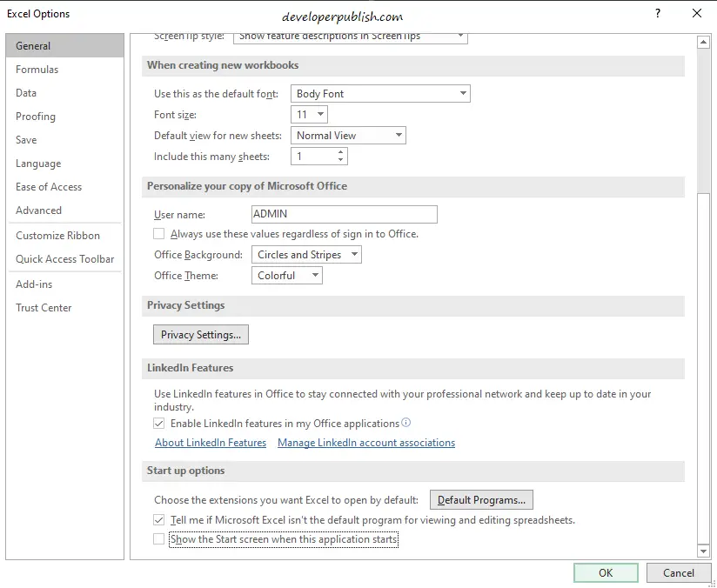Increase the number of sheets with up arrow
Viewport: 717px width, 588px height.
coord(341,152)
